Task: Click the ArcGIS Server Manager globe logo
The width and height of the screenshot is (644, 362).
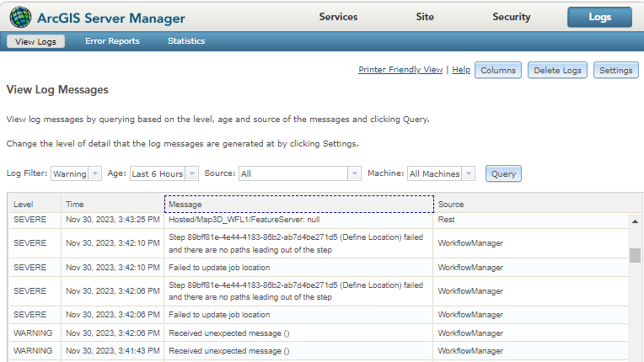Action: (x=20, y=17)
